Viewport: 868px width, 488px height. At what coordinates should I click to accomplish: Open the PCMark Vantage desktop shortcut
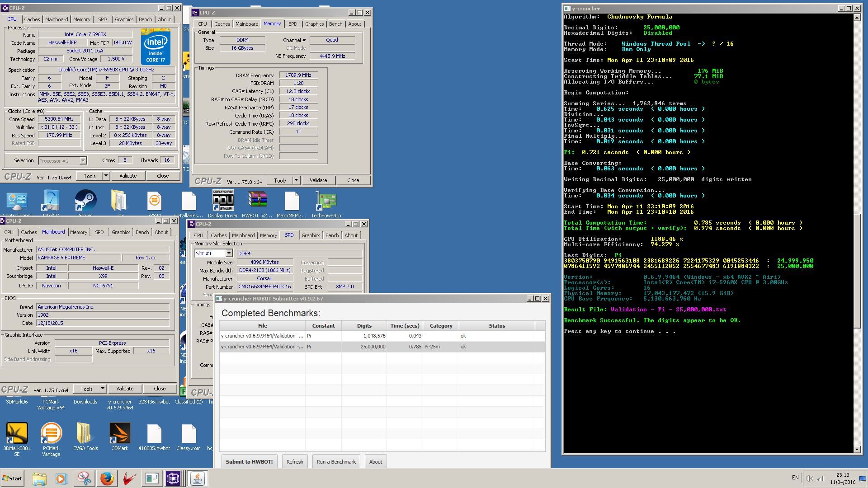tap(51, 439)
